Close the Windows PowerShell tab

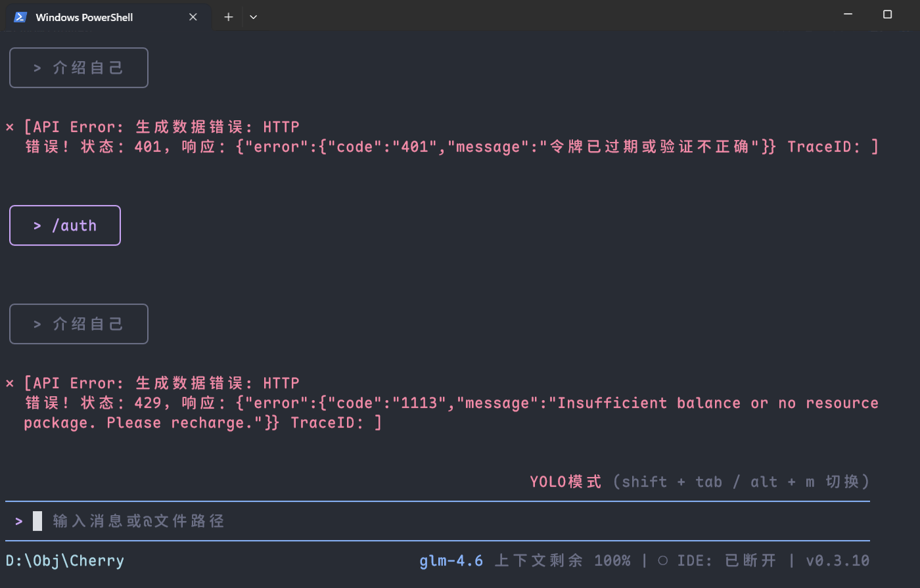pos(193,17)
